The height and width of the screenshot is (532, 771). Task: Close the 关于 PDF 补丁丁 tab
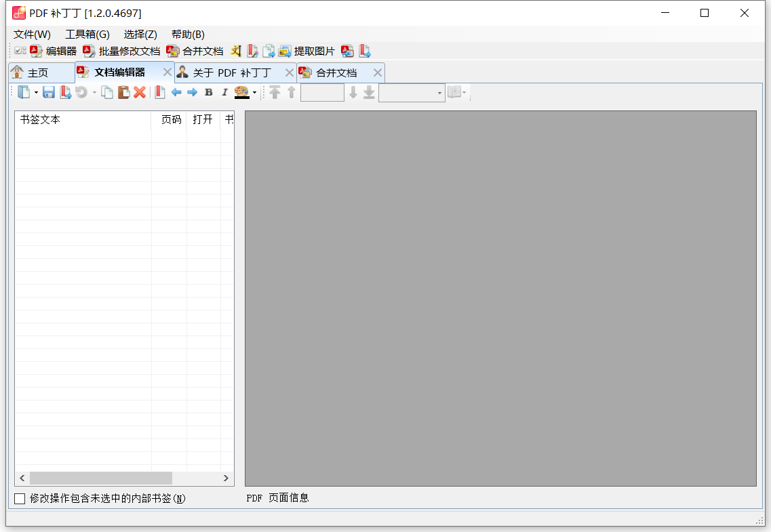point(290,73)
